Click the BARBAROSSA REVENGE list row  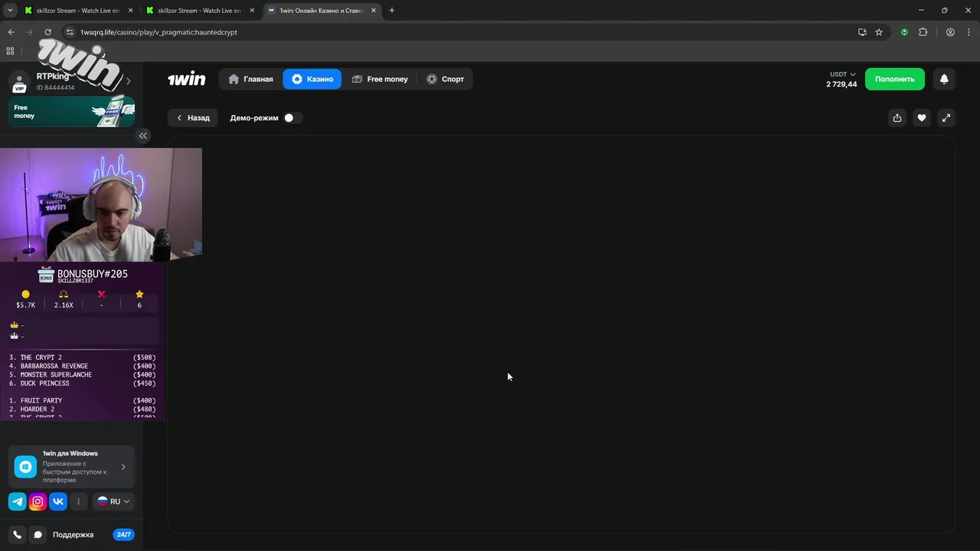(83, 366)
